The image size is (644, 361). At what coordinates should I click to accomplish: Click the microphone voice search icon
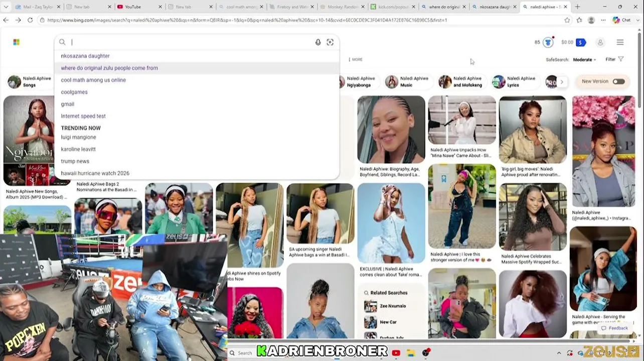tap(318, 43)
